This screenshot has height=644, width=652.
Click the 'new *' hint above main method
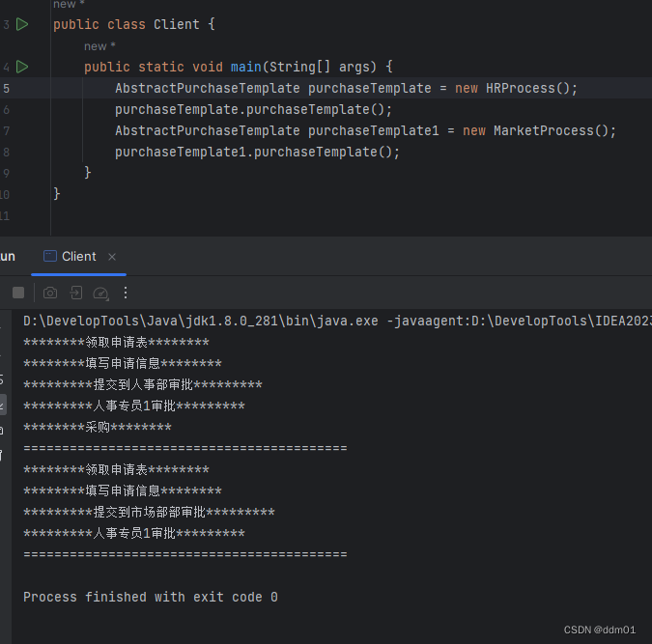(x=99, y=46)
